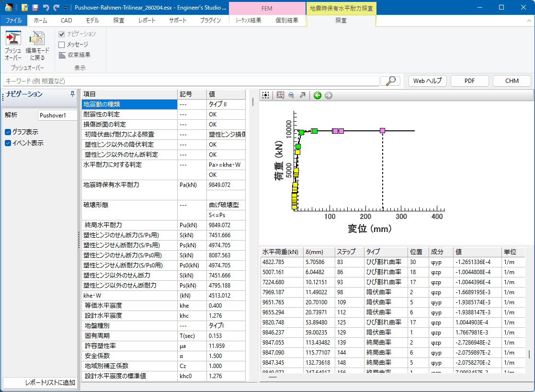
Task: Click 編集モードに戻る to return to edit mode
Action: (x=37, y=45)
